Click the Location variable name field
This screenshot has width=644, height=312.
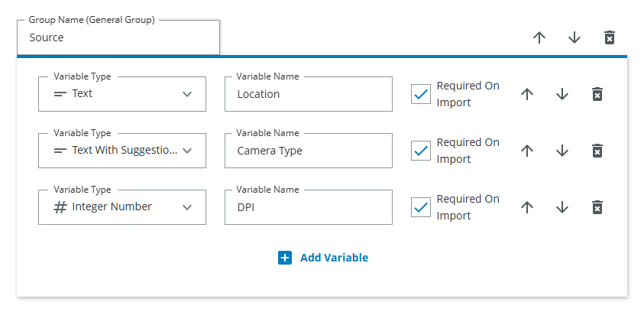tap(309, 94)
